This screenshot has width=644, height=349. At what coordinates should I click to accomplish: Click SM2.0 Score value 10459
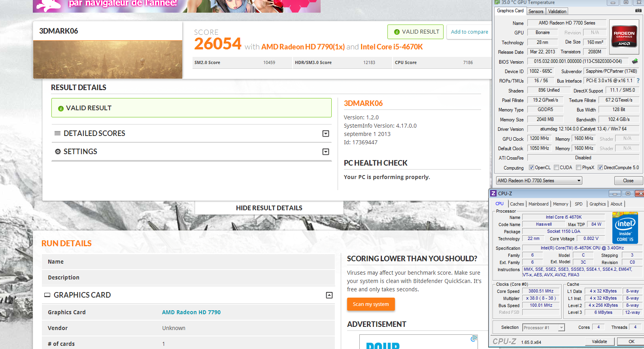pyautogui.click(x=269, y=63)
